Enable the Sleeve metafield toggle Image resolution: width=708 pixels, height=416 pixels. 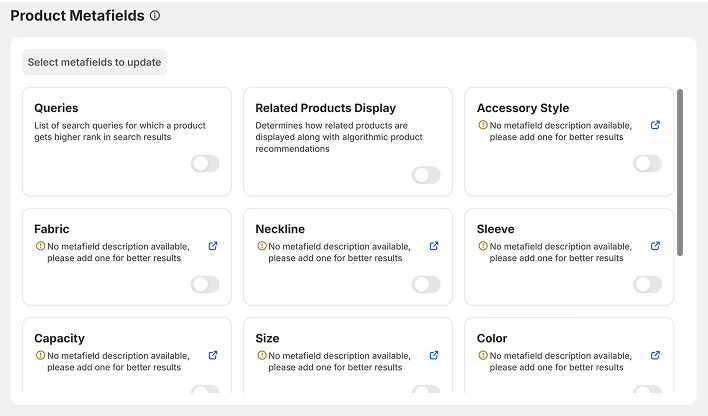(x=647, y=285)
